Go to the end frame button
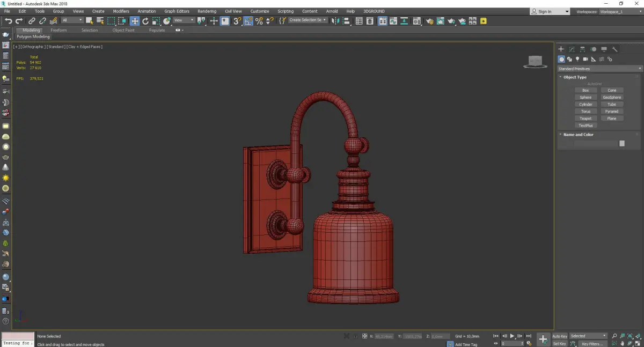Screen dimensions: 644x347 529,336
